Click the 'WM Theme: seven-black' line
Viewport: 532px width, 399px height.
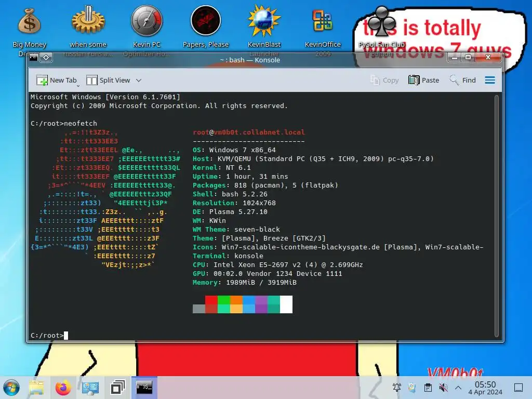pos(236,229)
